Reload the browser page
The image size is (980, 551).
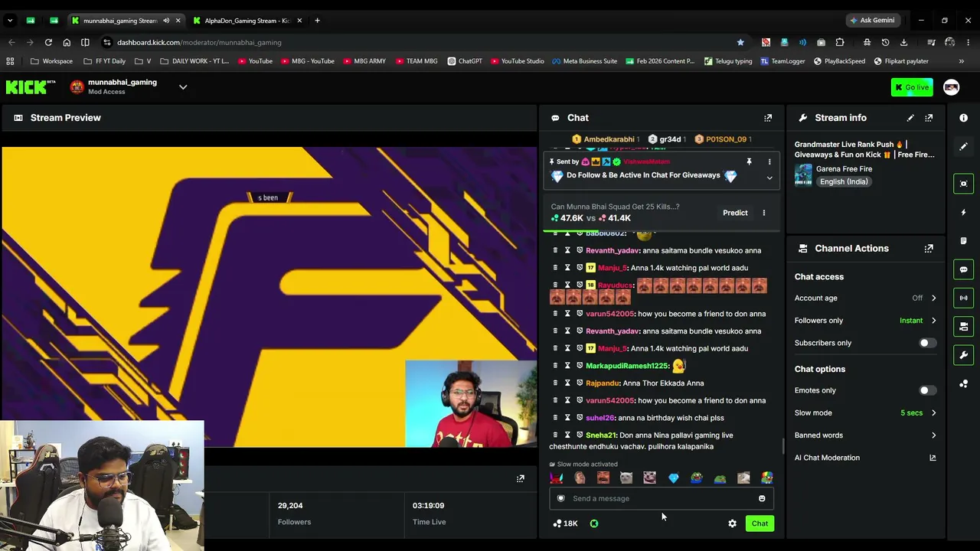[48, 42]
